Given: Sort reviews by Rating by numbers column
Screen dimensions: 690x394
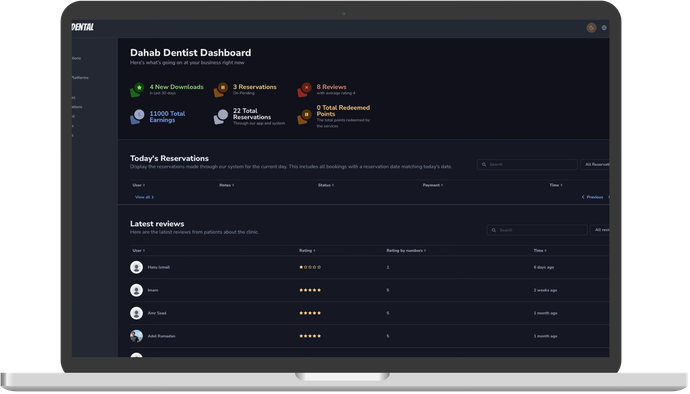Looking at the screenshot, I should point(406,251).
